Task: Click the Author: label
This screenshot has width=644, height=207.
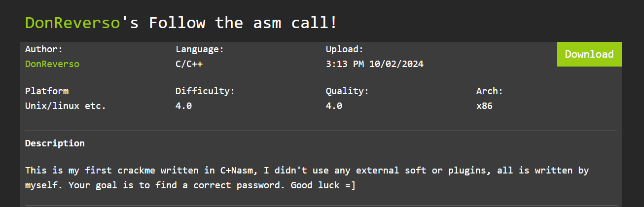Action: (x=44, y=49)
